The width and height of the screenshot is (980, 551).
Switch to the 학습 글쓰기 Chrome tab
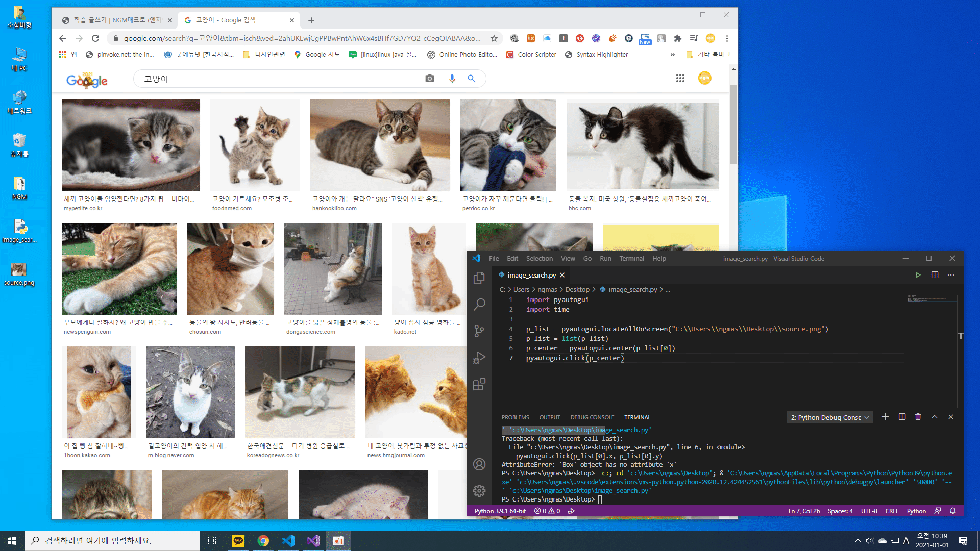click(x=117, y=20)
